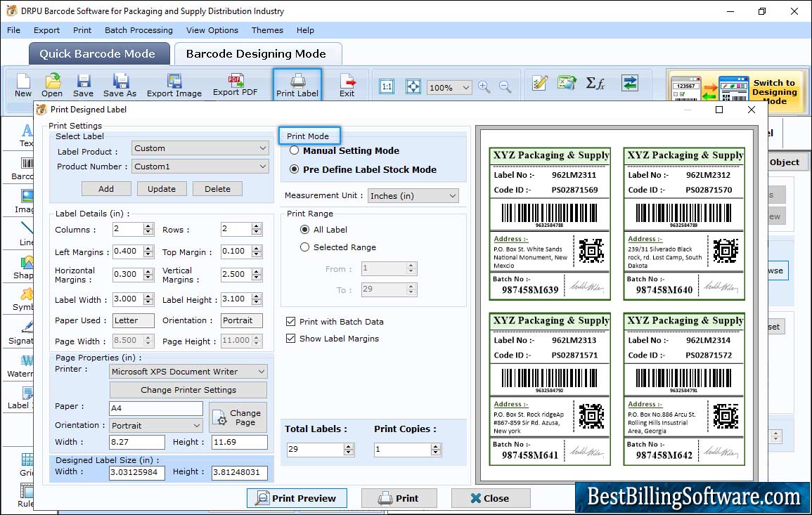Open the Measurement Unit dropdown
This screenshot has height=515, width=812.
point(413,195)
